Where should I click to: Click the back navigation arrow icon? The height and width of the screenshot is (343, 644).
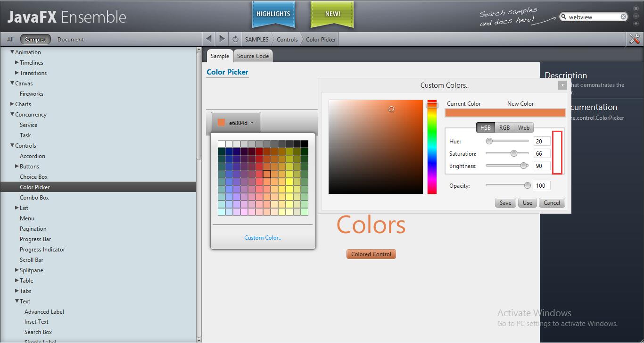(209, 39)
